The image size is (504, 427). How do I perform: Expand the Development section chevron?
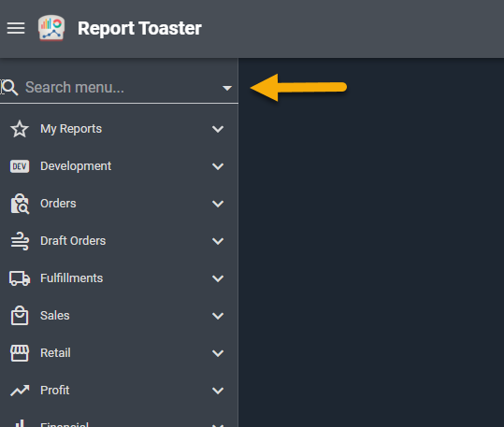point(218,166)
